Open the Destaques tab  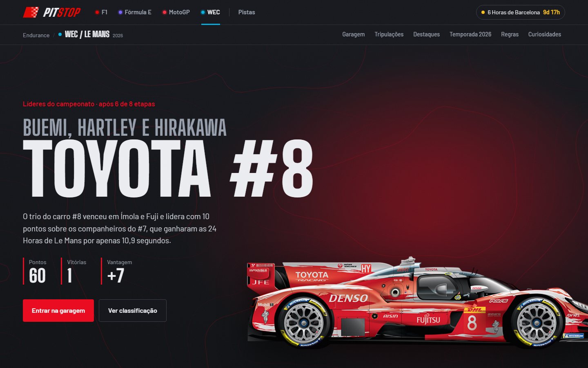[x=426, y=34]
